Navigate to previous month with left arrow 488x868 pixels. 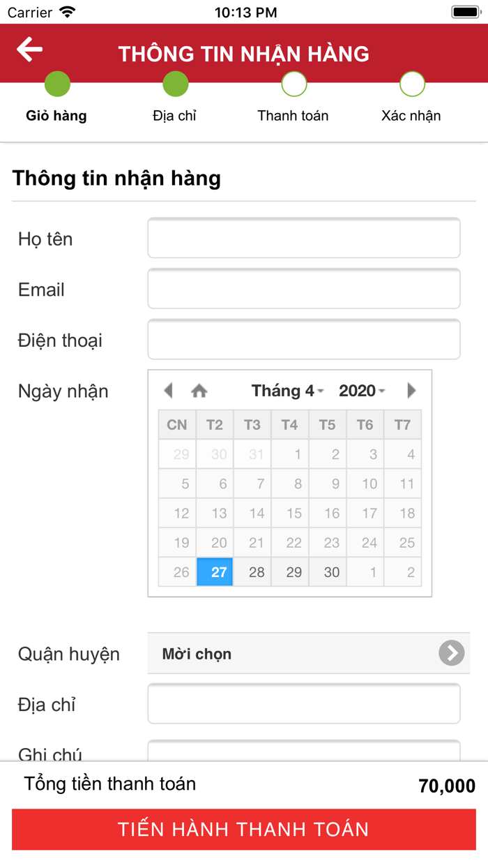click(167, 391)
